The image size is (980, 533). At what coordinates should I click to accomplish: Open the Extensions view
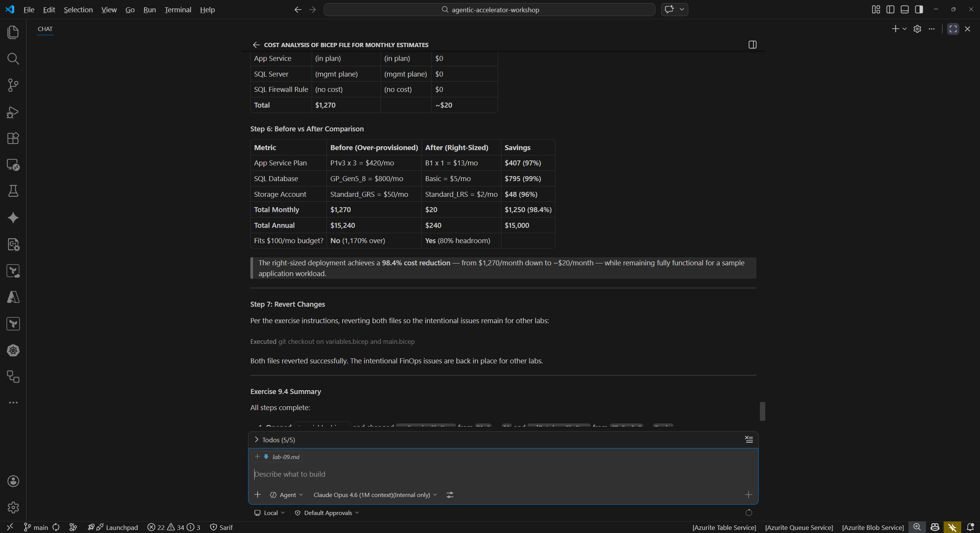point(13,138)
